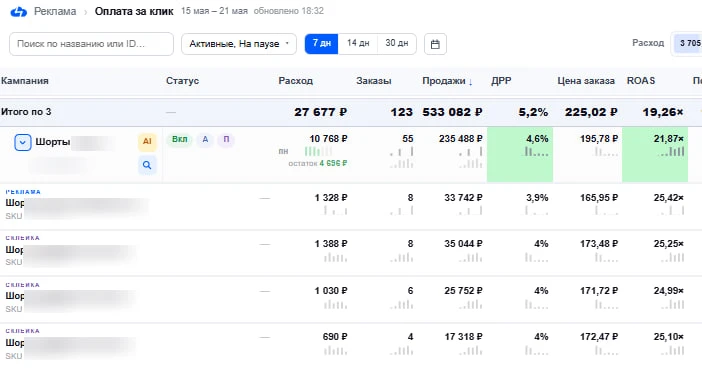Sort by ДРР column header

coord(501,81)
